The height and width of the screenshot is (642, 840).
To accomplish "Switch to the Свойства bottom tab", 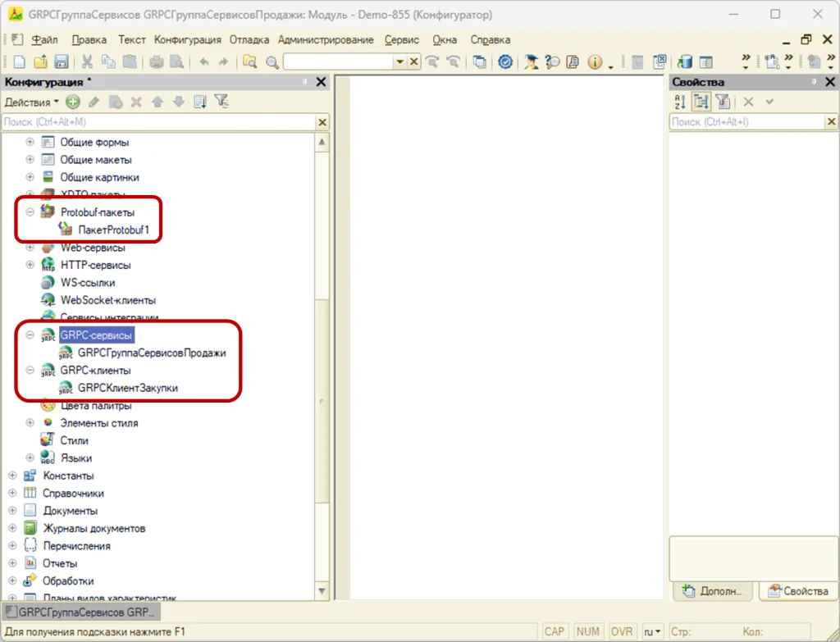I will point(798,591).
